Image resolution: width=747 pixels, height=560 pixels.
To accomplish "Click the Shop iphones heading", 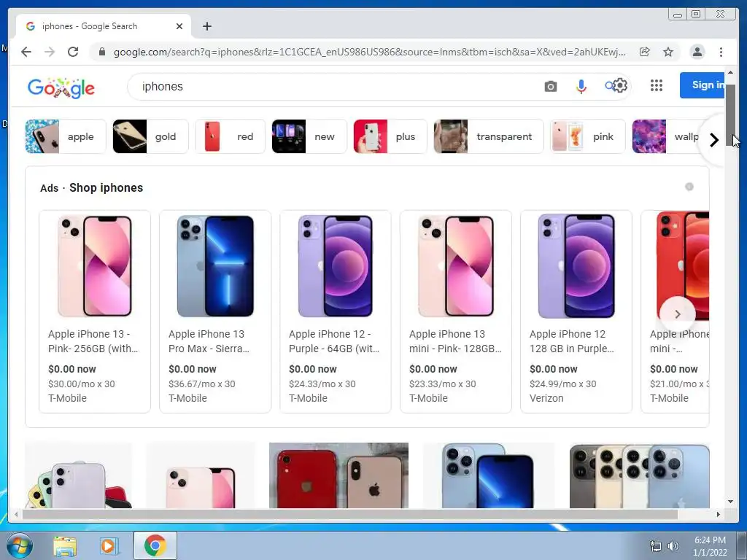I will (x=107, y=187).
